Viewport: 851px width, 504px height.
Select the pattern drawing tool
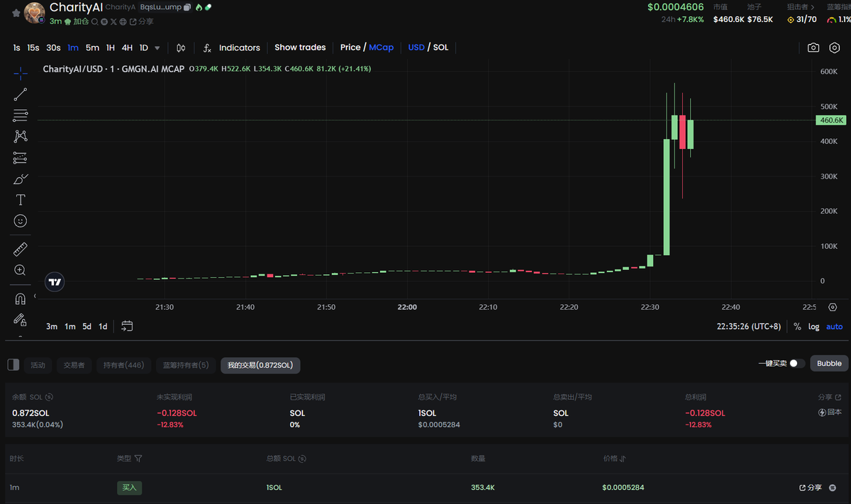(21, 136)
